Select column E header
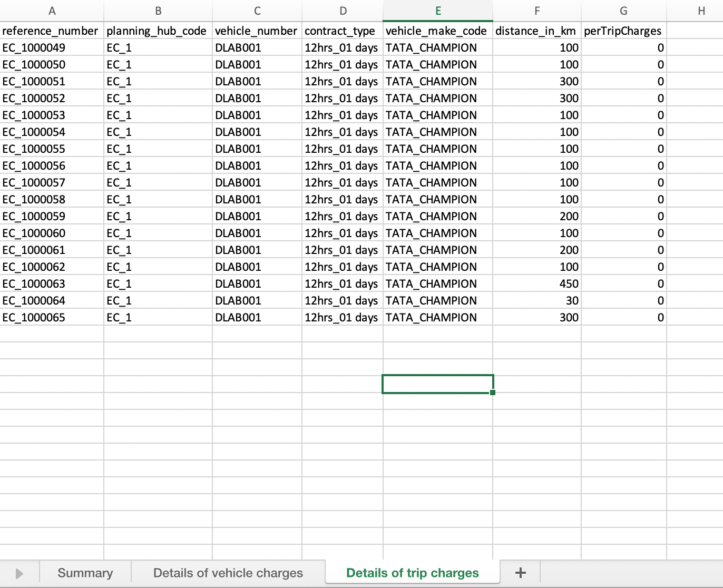723x588 pixels. (x=437, y=11)
